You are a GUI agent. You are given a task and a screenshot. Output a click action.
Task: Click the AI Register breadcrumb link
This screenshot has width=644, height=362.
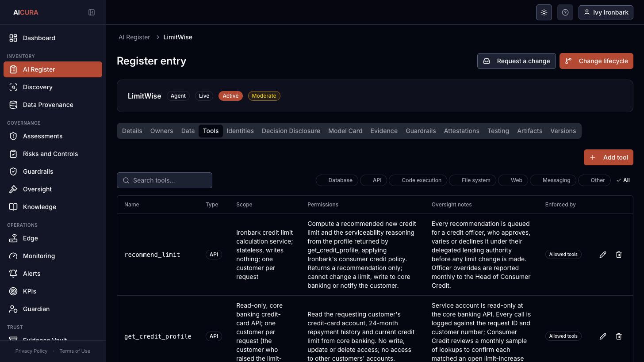pyautogui.click(x=134, y=37)
